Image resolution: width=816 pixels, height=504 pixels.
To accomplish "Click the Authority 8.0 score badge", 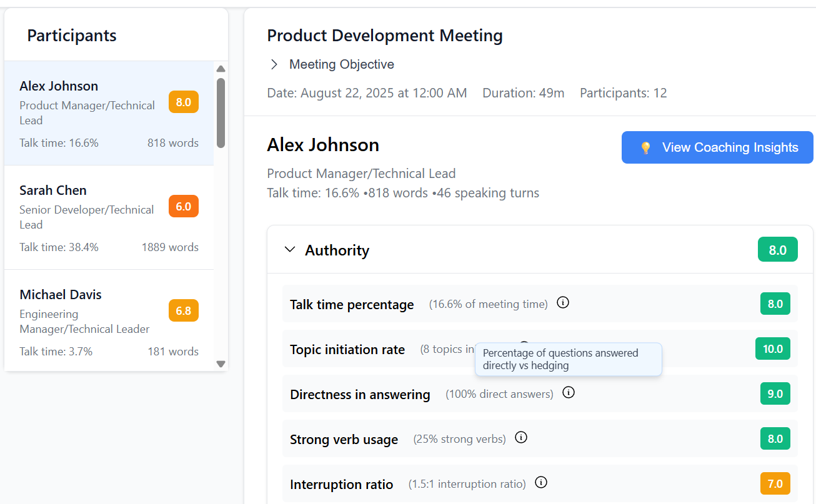I will coord(777,250).
